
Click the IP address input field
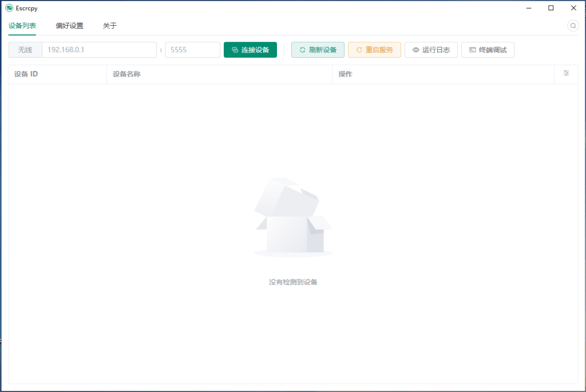click(x=99, y=50)
